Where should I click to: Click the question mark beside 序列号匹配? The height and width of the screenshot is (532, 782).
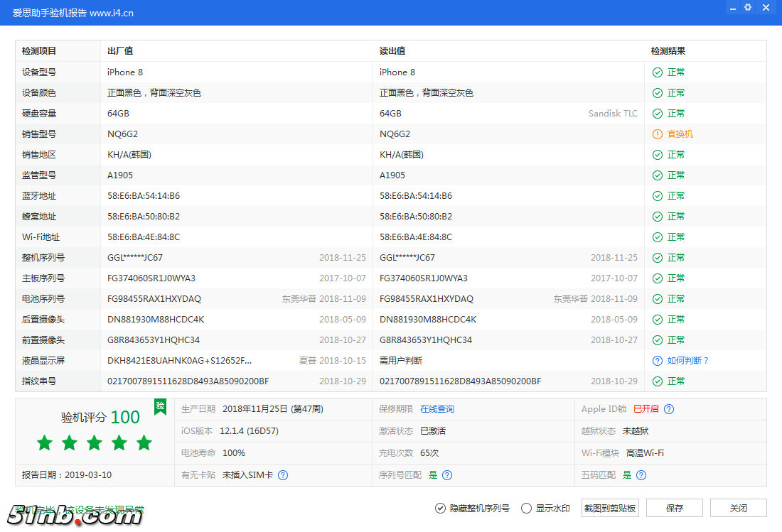coord(446,474)
